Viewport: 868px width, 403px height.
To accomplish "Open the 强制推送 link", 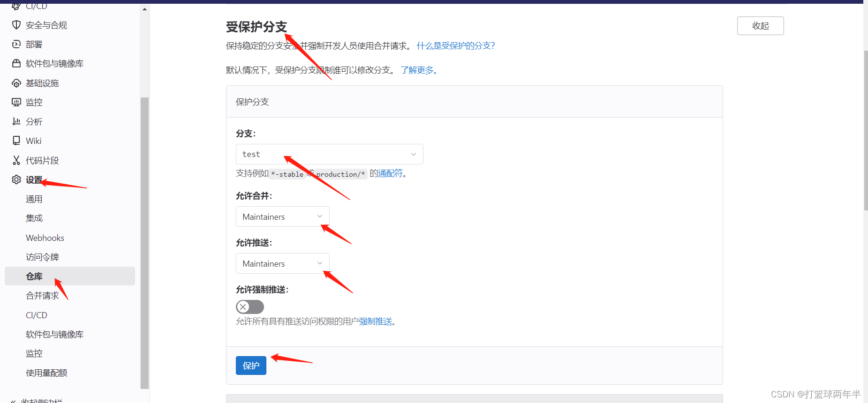I will pyautogui.click(x=375, y=321).
